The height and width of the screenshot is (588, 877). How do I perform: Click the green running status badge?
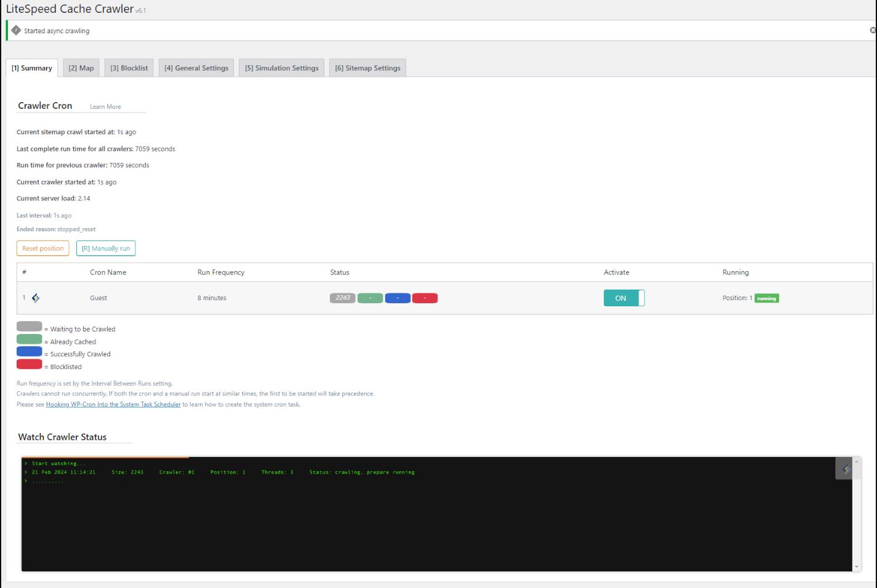click(x=767, y=298)
